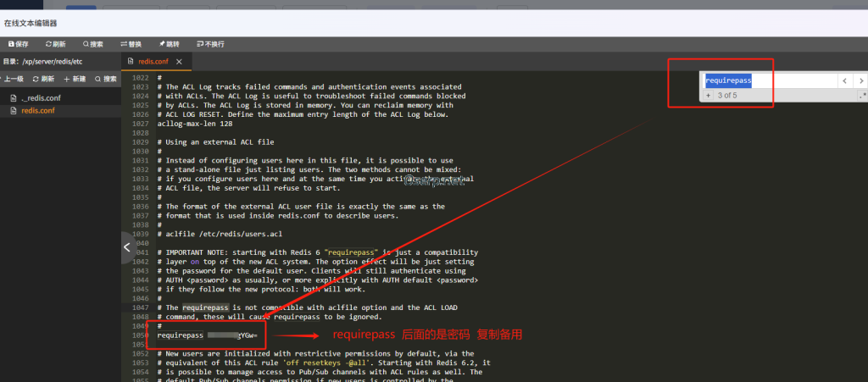
Task: Click the Save (保存) toolbar button
Action: point(18,43)
